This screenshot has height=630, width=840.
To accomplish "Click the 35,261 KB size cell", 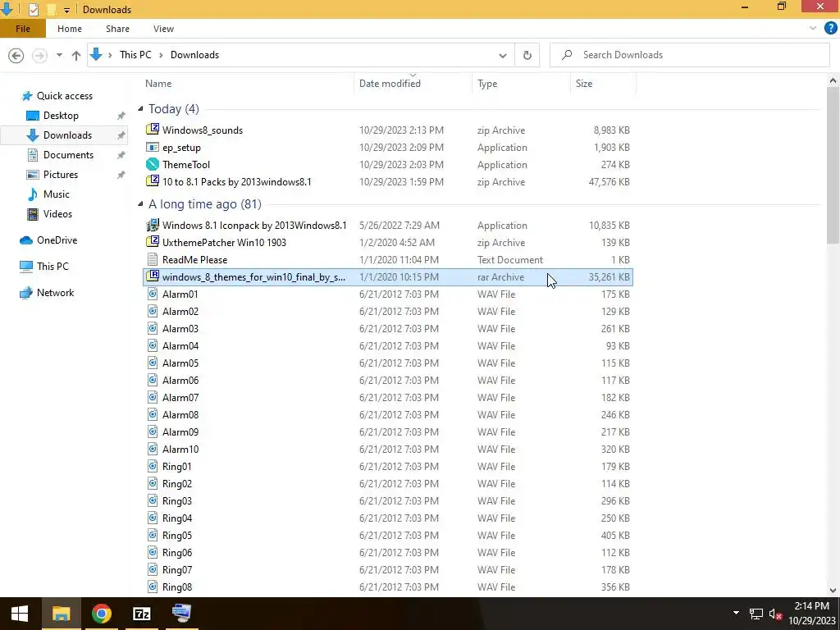I will click(609, 277).
